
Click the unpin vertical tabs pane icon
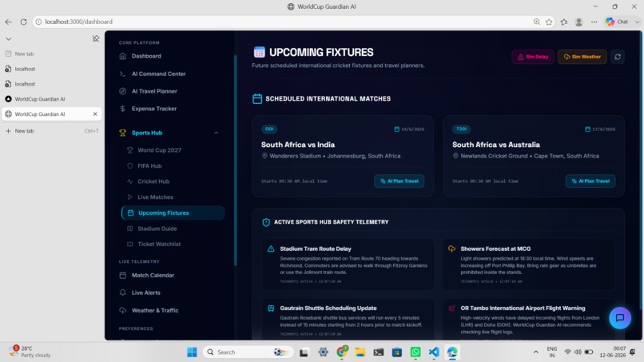(x=96, y=38)
